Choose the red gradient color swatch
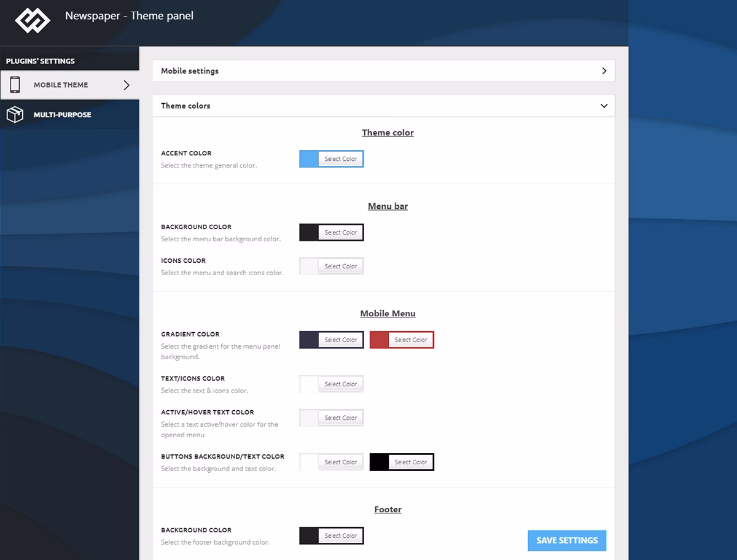The width and height of the screenshot is (737, 560). (380, 340)
